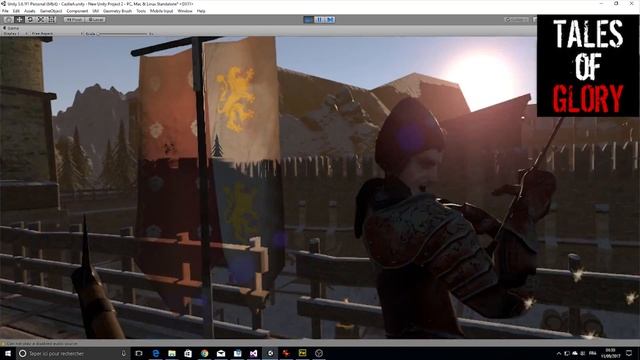Open the Edit menu
The image size is (640, 360).
click(x=16, y=11)
